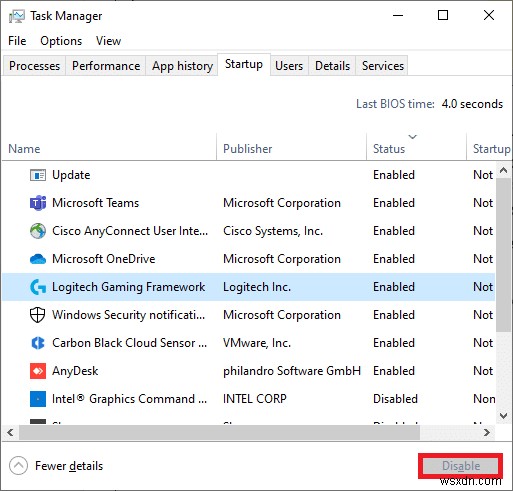Image resolution: width=513 pixels, height=491 pixels.
Task: Click the Update entry icon
Action: point(38,175)
